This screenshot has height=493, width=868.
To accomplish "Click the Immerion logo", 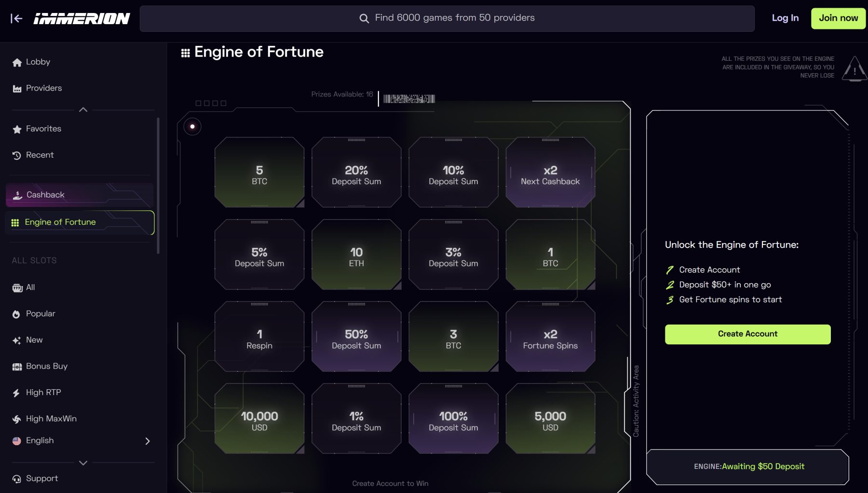I will coord(81,18).
